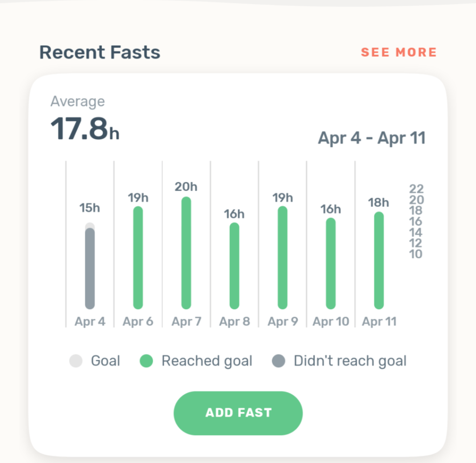The image size is (476, 463).
Task: Click the Apr 10 date label
Action: (x=331, y=321)
